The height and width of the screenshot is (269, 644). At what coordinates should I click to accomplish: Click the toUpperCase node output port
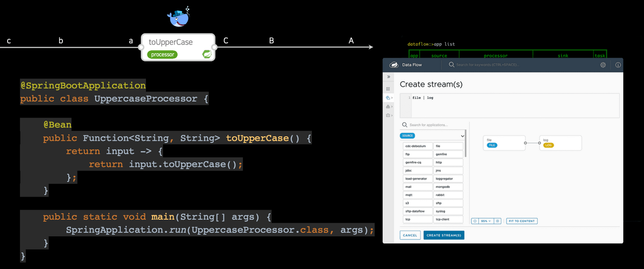(x=214, y=47)
